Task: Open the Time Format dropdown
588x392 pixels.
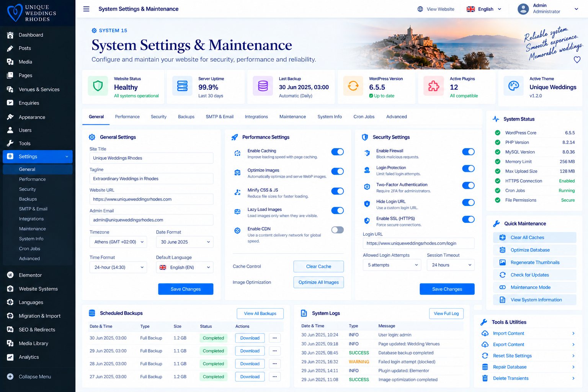Action: tap(118, 267)
